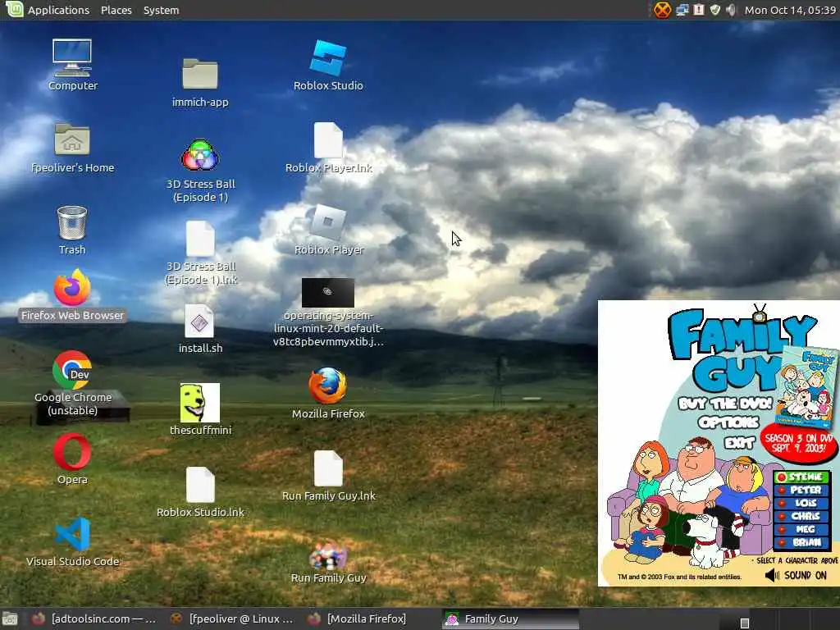The image size is (840, 630).
Task: Select the PETER character option
Action: (x=801, y=490)
